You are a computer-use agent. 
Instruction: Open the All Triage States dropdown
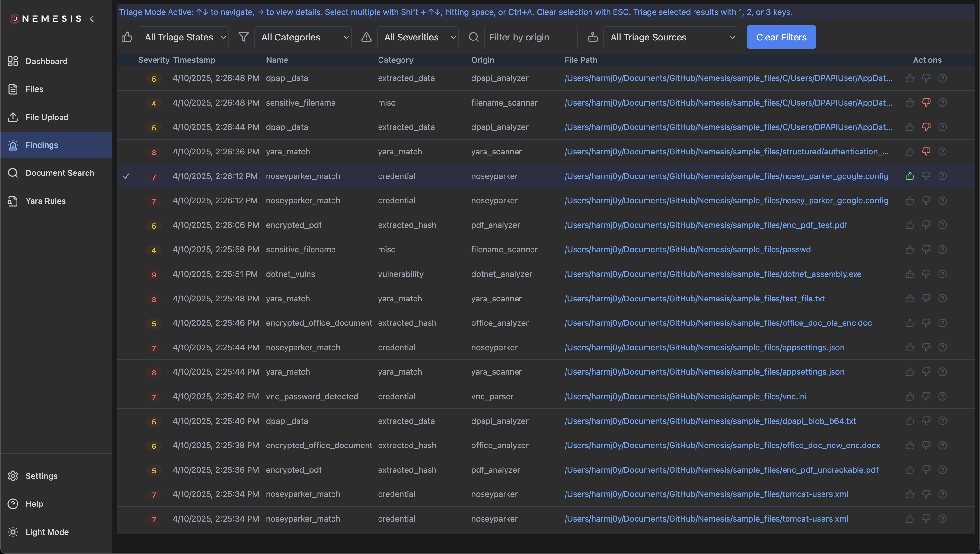click(x=183, y=37)
